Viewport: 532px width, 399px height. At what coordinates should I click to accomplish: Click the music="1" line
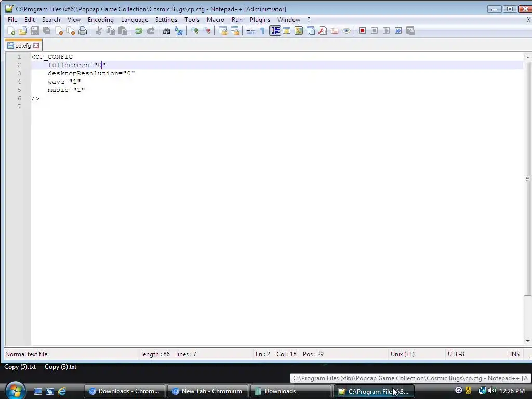(66, 90)
